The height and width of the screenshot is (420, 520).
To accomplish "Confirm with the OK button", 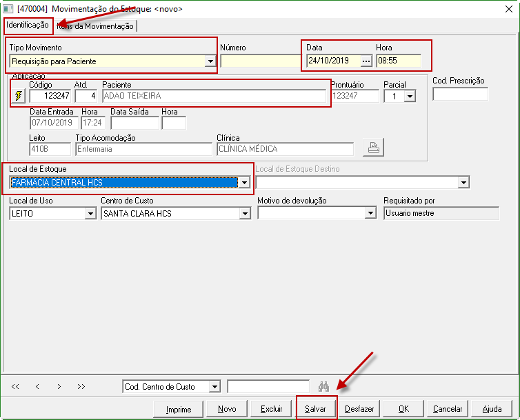I will click(x=403, y=409).
